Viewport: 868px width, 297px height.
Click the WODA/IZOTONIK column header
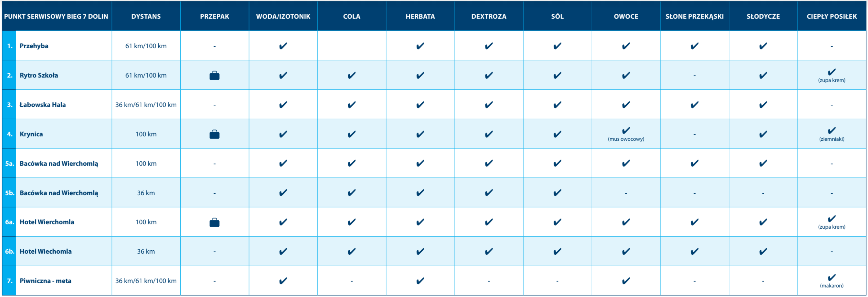point(283,16)
